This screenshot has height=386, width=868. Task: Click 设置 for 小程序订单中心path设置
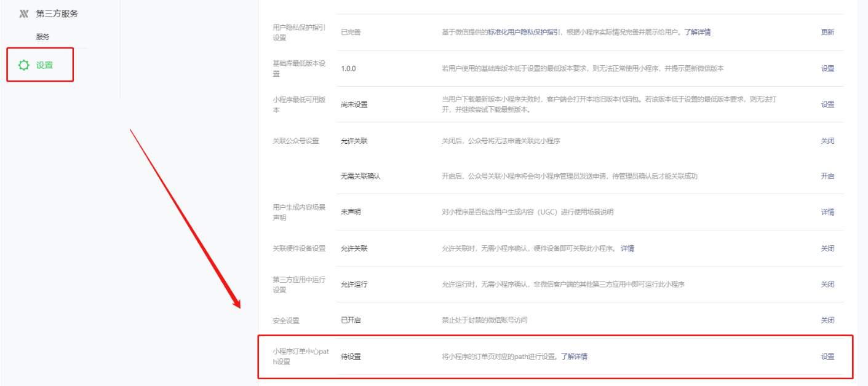click(827, 356)
